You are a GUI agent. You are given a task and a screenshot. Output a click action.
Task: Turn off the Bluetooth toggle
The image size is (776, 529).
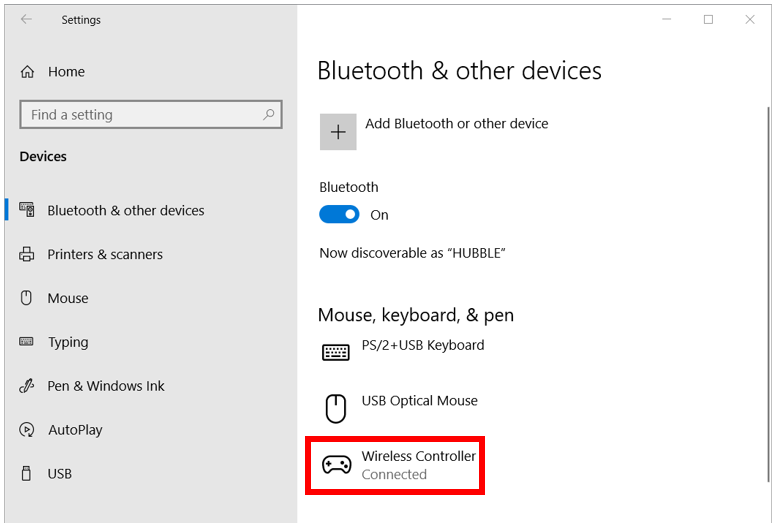pos(339,214)
